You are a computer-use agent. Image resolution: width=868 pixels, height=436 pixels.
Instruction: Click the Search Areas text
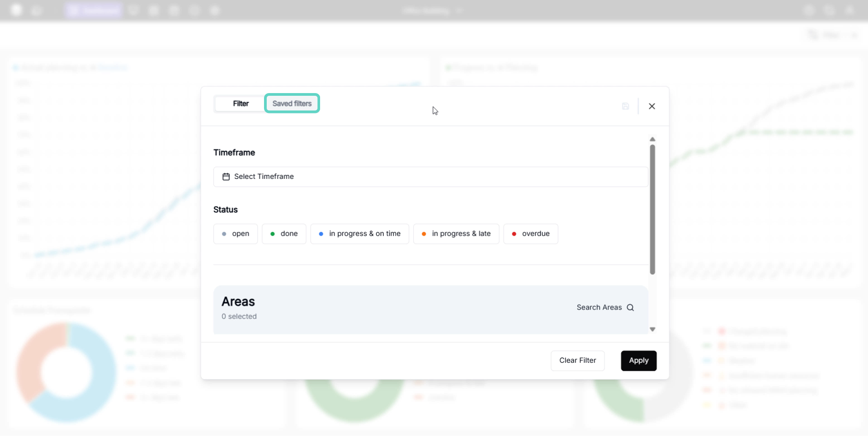coord(599,308)
